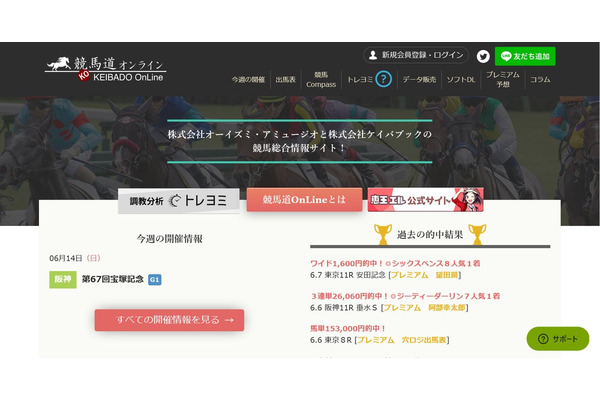Open 競馬 Compass menu item
The height and width of the screenshot is (400, 600).
coord(321,80)
